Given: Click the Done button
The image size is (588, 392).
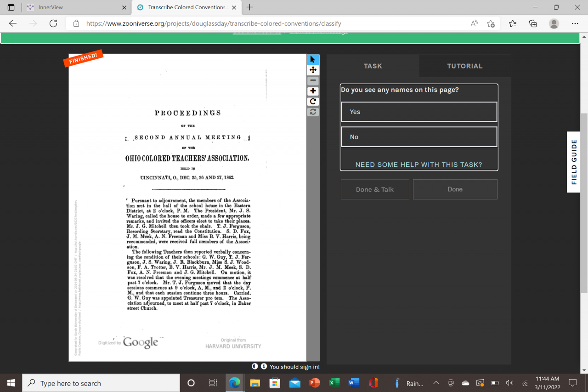Looking at the screenshot, I should coord(455,189).
